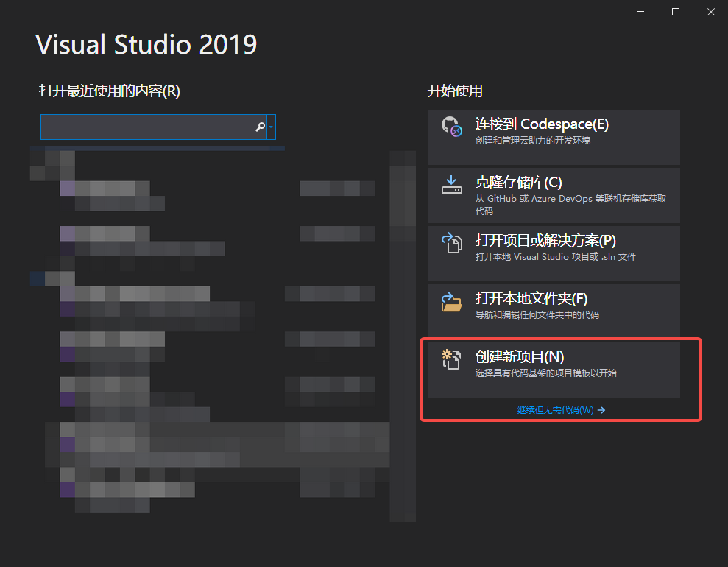
Task: Click the arrow next to 继续但无需代码
Action: pos(601,410)
